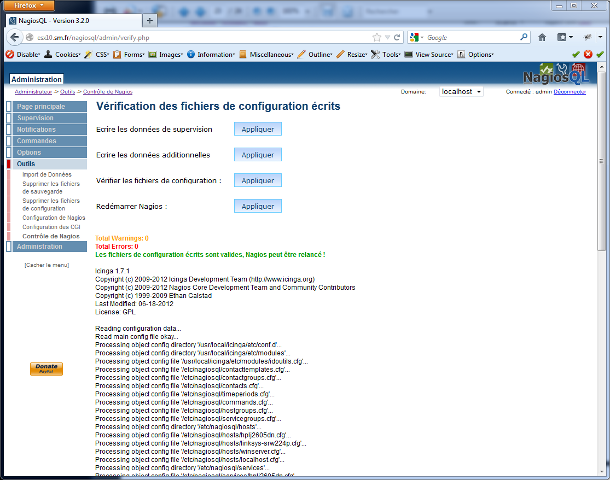The image size is (610, 480).
Task: Apply Ecrire les données de supervision
Action: (x=258, y=129)
